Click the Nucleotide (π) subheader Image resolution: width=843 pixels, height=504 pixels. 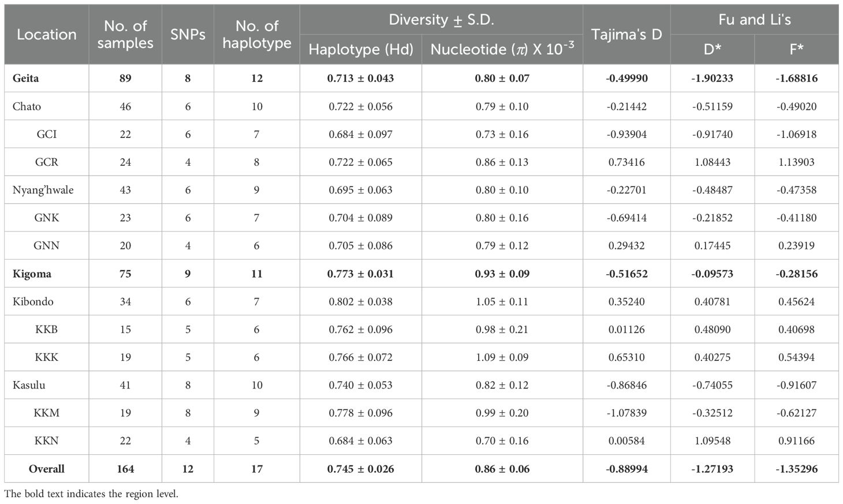502,49
